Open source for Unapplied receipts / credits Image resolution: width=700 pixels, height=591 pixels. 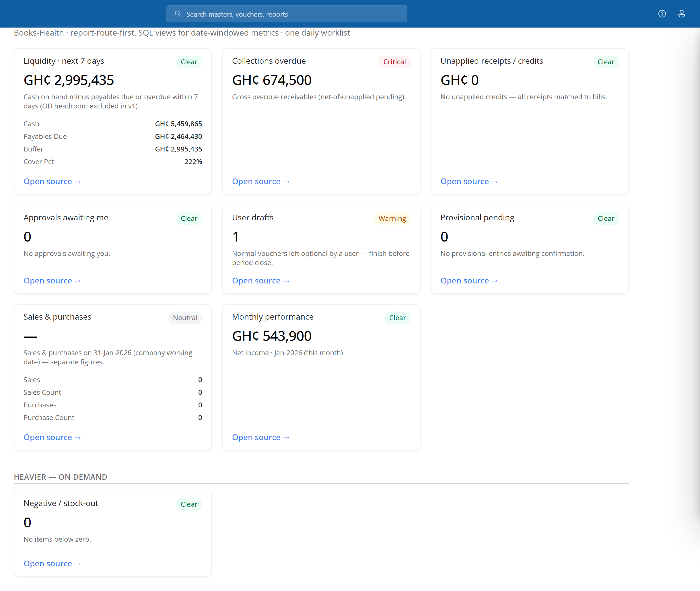469,181
